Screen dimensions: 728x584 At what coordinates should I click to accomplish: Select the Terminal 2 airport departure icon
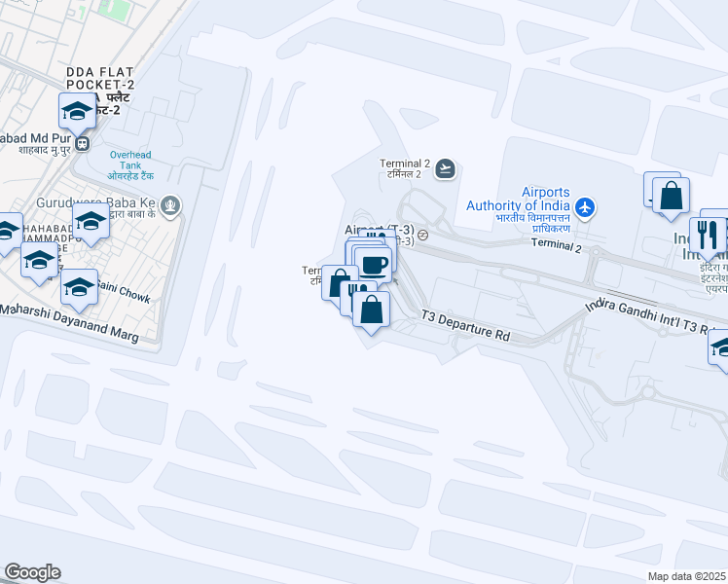click(445, 169)
